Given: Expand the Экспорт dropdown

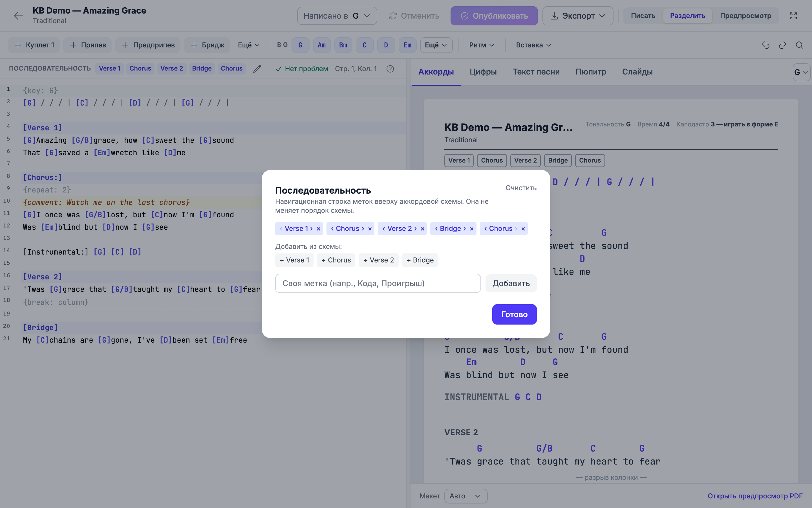Looking at the screenshot, I should (x=578, y=16).
